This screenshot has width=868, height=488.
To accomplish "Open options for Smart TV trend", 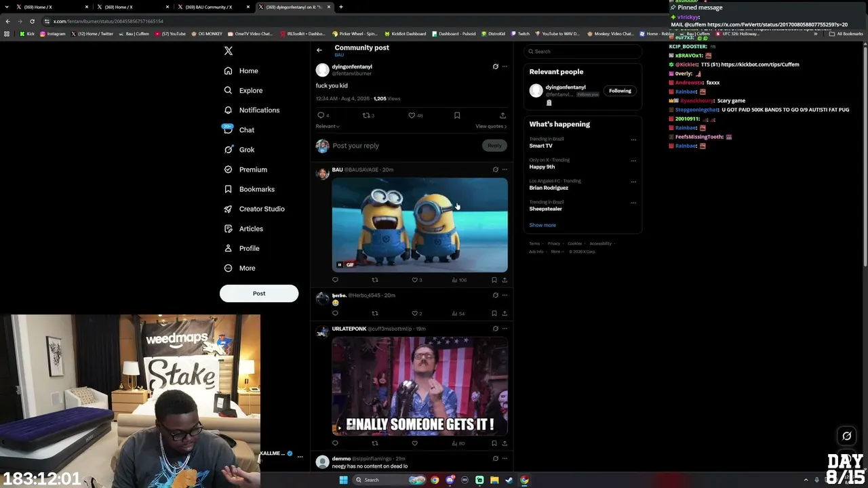I will (633, 140).
